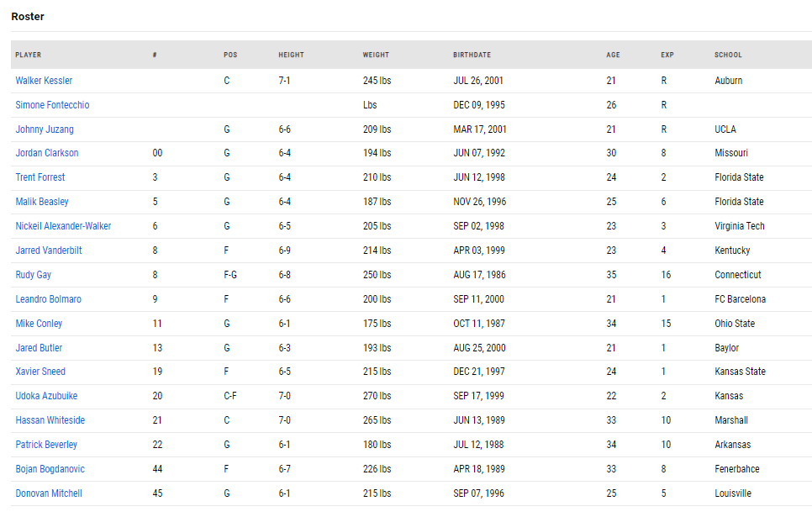
Task: Go to Jordan Clarkson's profile
Action: click(x=46, y=153)
